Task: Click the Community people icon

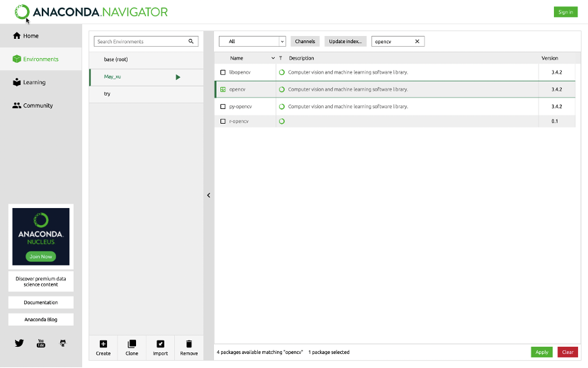Action: (x=16, y=105)
